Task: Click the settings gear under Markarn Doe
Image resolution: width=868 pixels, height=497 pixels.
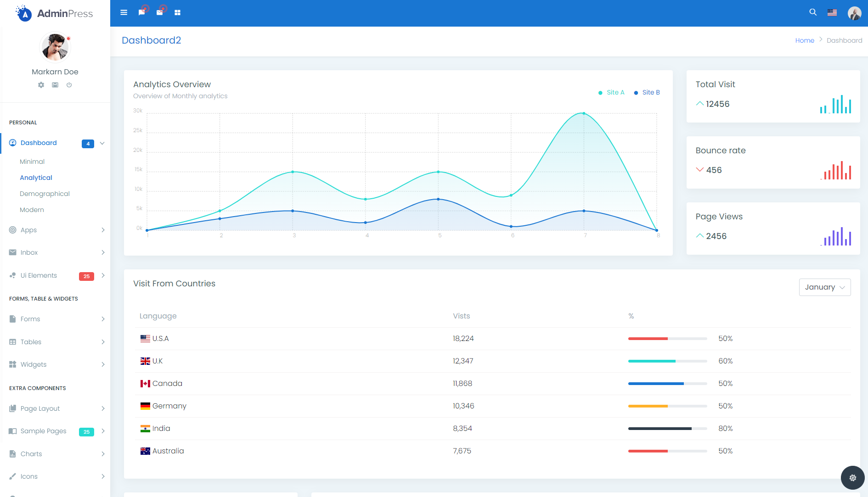Action: click(41, 85)
